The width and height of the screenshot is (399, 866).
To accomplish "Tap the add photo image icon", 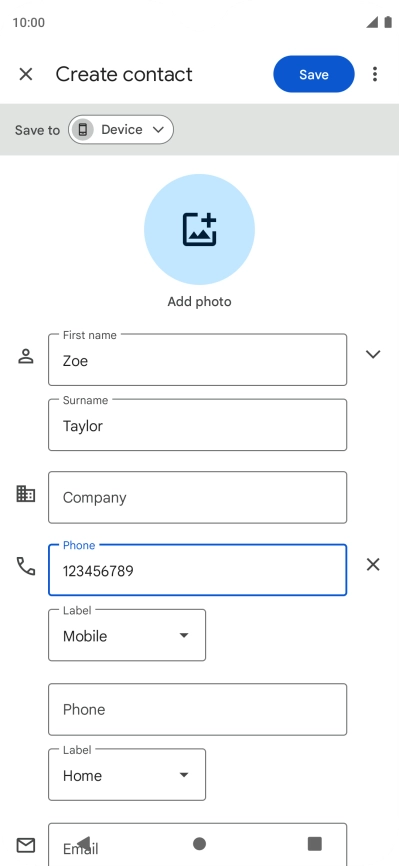I will coord(200,229).
